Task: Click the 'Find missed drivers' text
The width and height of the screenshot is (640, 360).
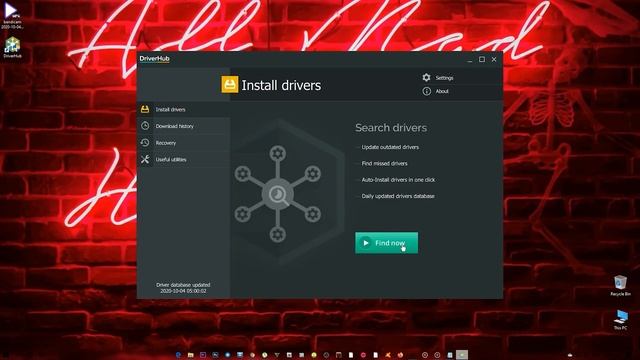Action: point(384,163)
